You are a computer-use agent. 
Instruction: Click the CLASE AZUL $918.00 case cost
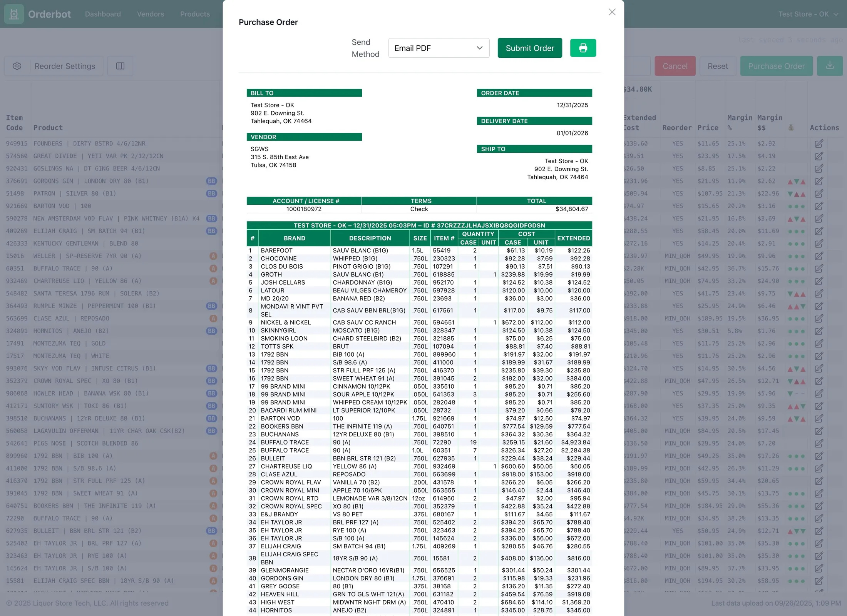(x=513, y=474)
